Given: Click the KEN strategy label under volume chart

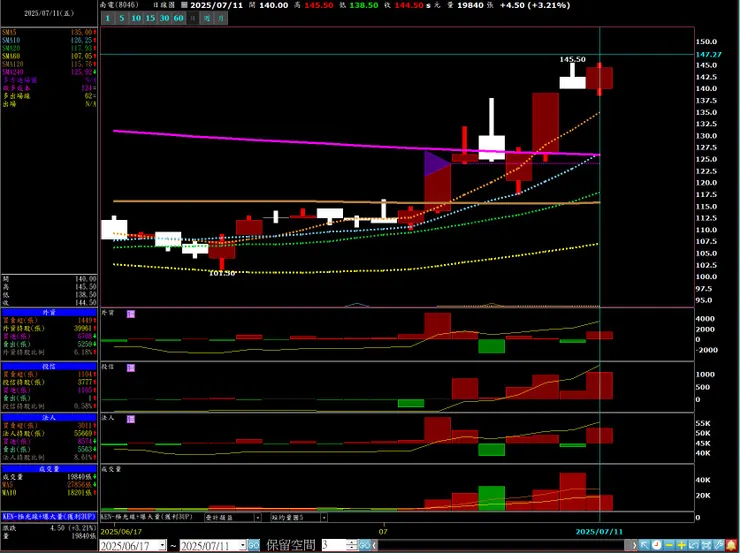Looking at the screenshot, I should pos(147,517).
